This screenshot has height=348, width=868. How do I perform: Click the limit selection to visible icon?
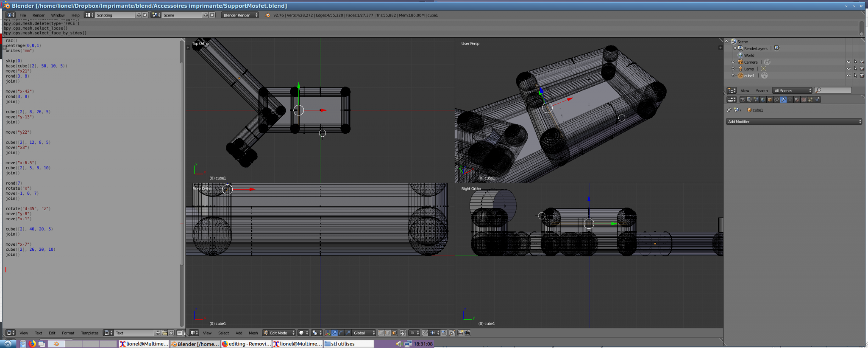click(403, 333)
